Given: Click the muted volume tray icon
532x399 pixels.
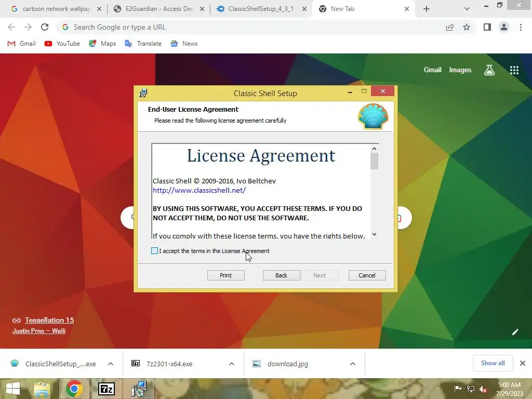Looking at the screenshot, I should (483, 389).
